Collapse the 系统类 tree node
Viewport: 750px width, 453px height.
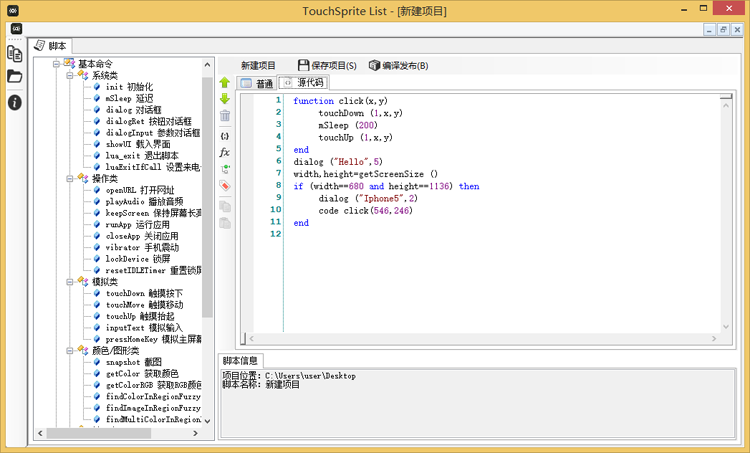pos(70,75)
